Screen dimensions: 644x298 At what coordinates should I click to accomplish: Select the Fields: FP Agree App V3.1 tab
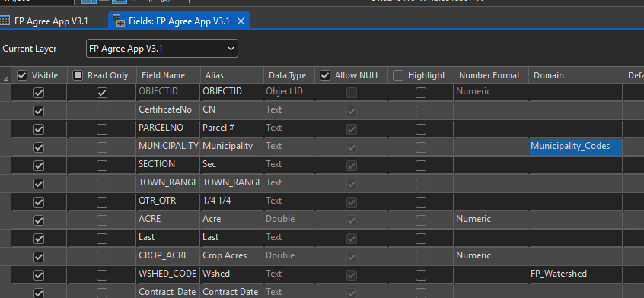[x=179, y=21]
